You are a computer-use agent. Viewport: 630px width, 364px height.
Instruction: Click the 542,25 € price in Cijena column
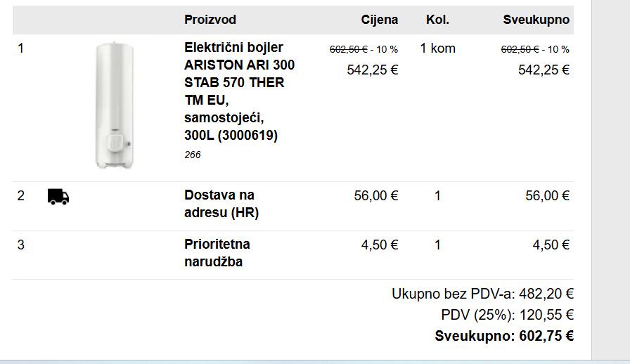point(373,70)
